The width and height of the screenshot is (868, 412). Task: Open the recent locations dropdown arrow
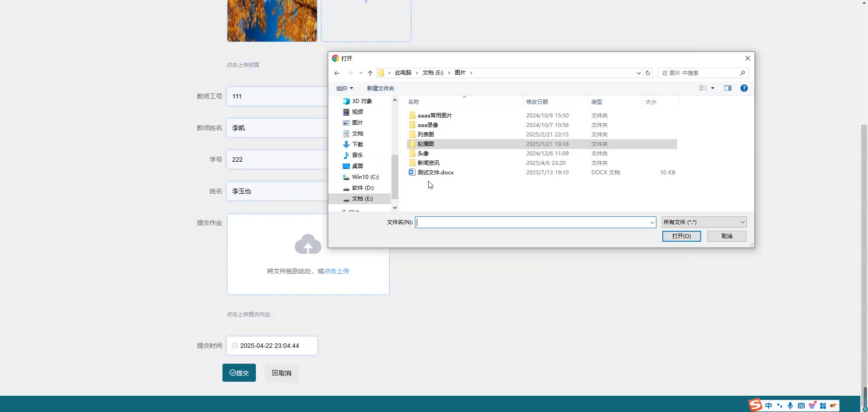click(361, 73)
